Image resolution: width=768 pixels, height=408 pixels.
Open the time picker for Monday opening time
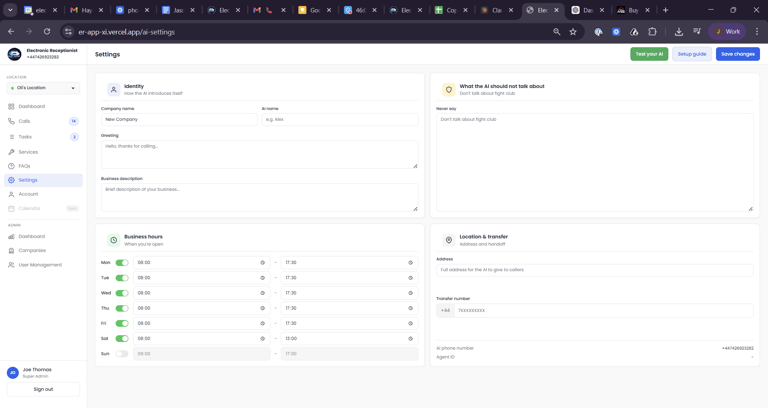click(x=263, y=263)
